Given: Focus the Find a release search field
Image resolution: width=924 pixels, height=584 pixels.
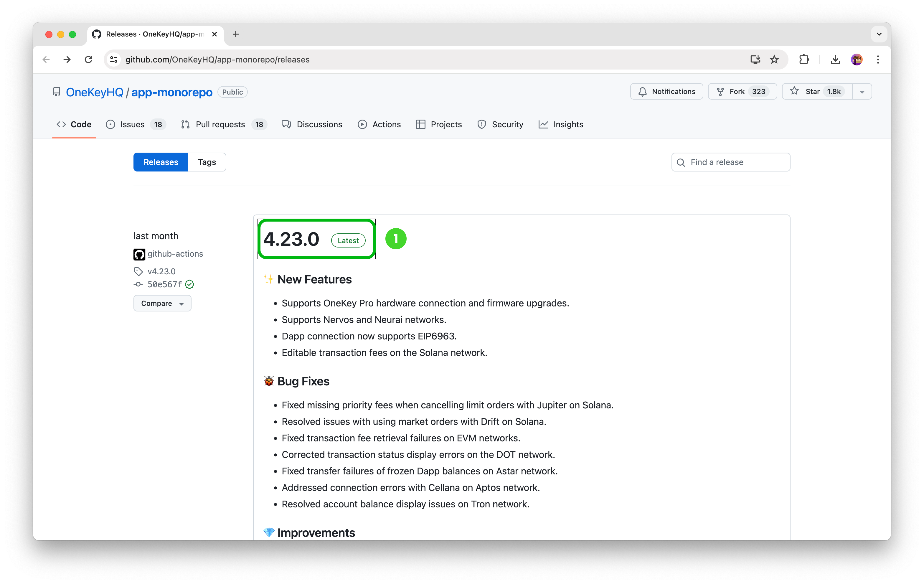Looking at the screenshot, I should pos(731,162).
